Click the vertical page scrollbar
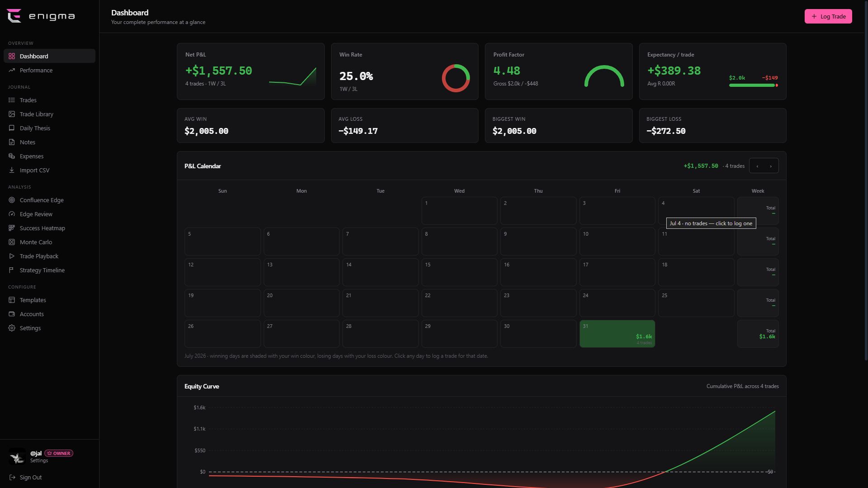 click(866, 181)
